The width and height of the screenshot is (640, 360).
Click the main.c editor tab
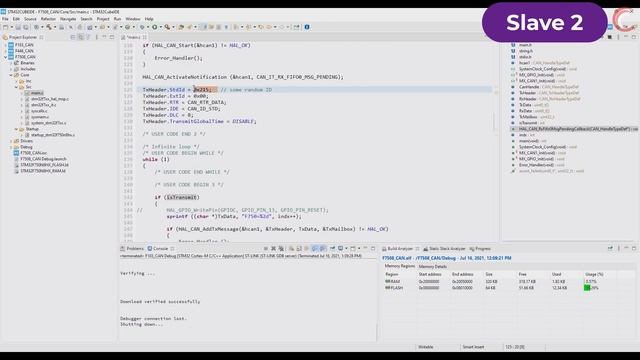tap(133, 37)
